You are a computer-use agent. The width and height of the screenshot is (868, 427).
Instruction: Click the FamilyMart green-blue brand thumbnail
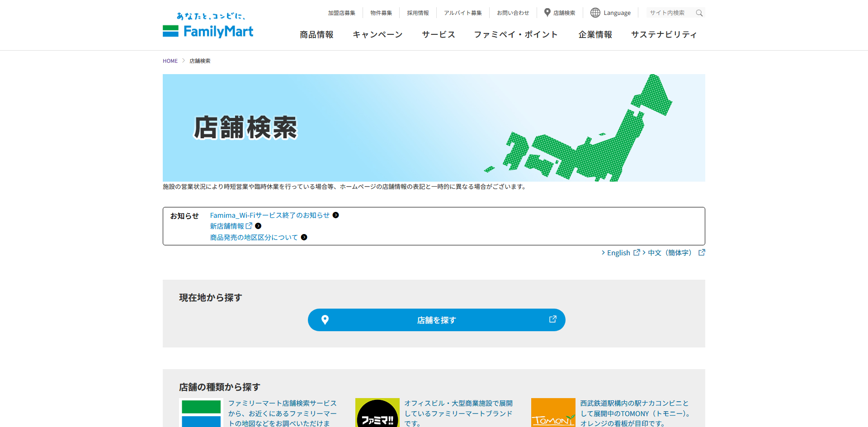click(201, 413)
